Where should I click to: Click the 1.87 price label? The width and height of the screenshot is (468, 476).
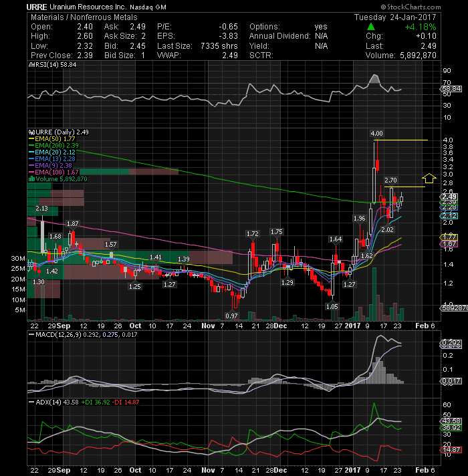tap(72, 223)
